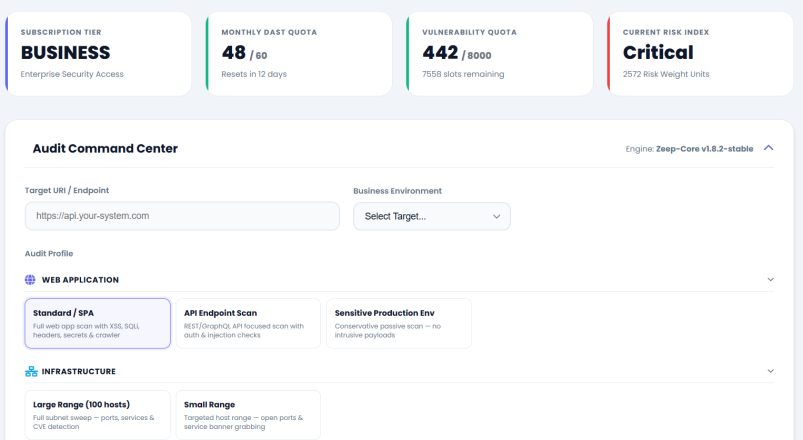Open the Business Environment dropdown

432,216
